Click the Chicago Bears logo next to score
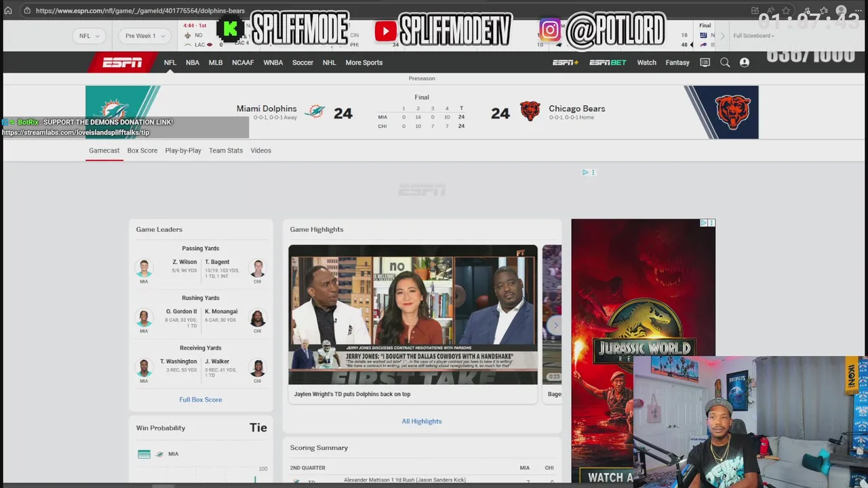Viewport: 868px width, 488px height. click(530, 111)
